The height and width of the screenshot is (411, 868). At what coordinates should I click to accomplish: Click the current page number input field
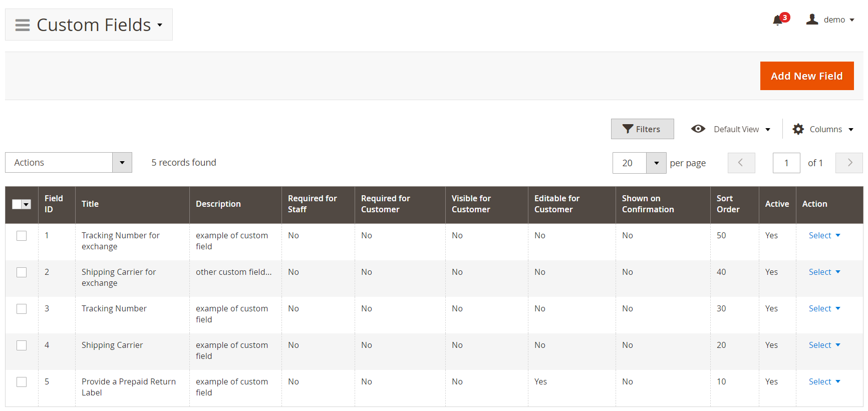[786, 163]
